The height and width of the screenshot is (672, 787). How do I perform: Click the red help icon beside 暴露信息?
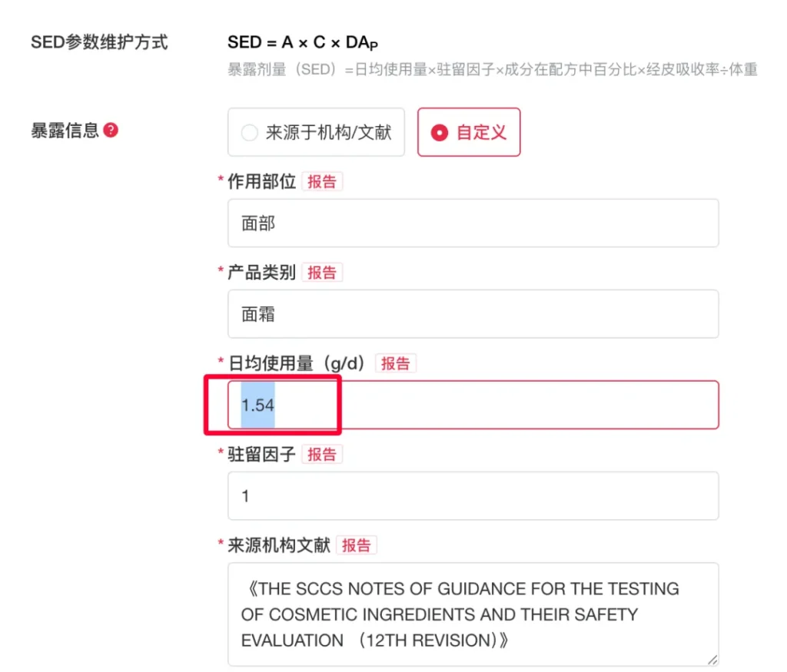(x=111, y=131)
